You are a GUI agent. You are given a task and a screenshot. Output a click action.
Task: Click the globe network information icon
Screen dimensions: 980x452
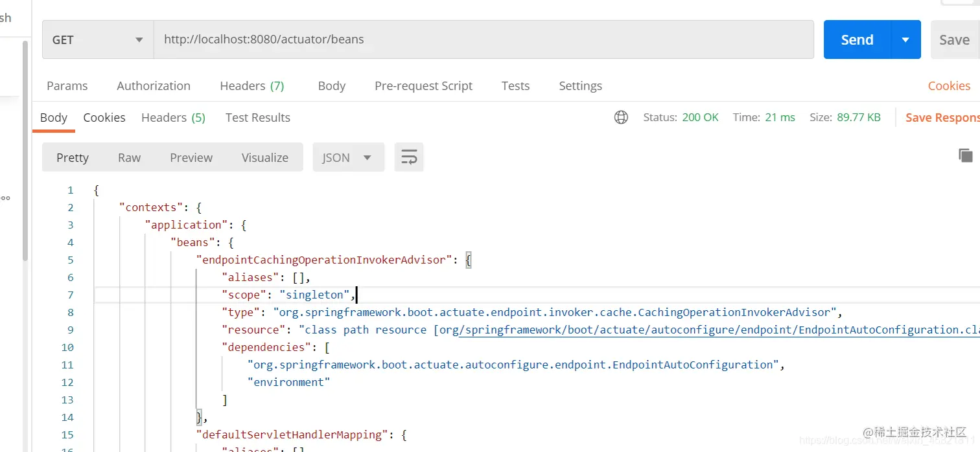coord(621,117)
